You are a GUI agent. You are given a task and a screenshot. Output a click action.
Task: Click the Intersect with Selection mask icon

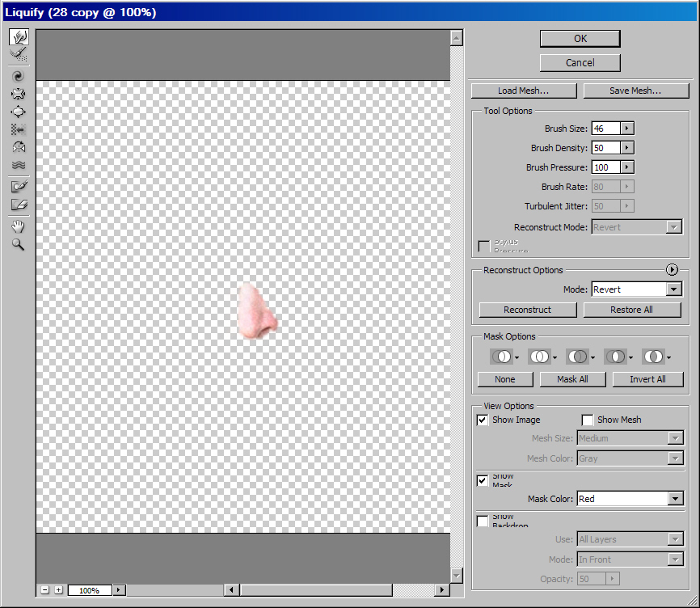[x=616, y=357]
